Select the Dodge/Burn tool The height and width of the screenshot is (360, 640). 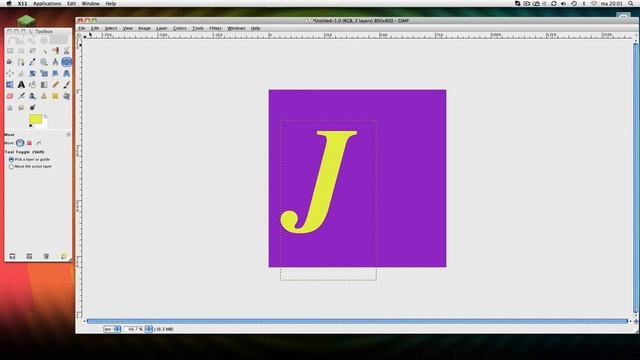(x=33, y=108)
